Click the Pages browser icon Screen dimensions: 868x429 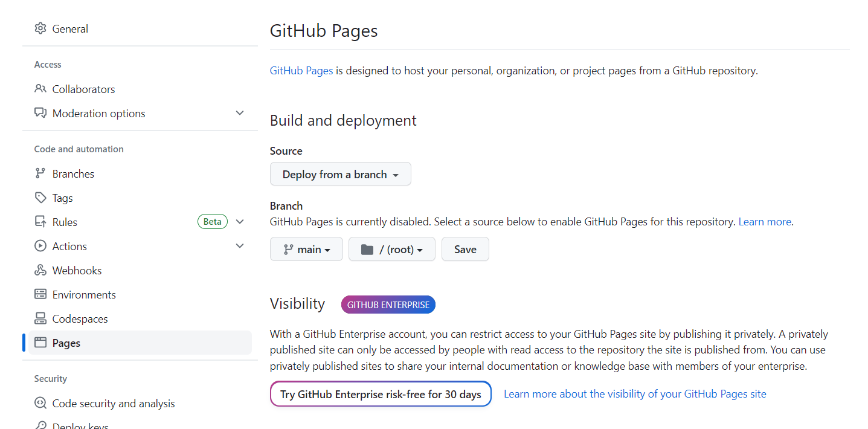[x=40, y=343]
